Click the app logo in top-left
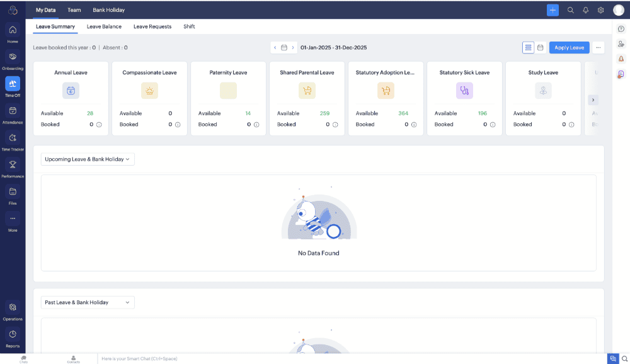 click(x=13, y=10)
